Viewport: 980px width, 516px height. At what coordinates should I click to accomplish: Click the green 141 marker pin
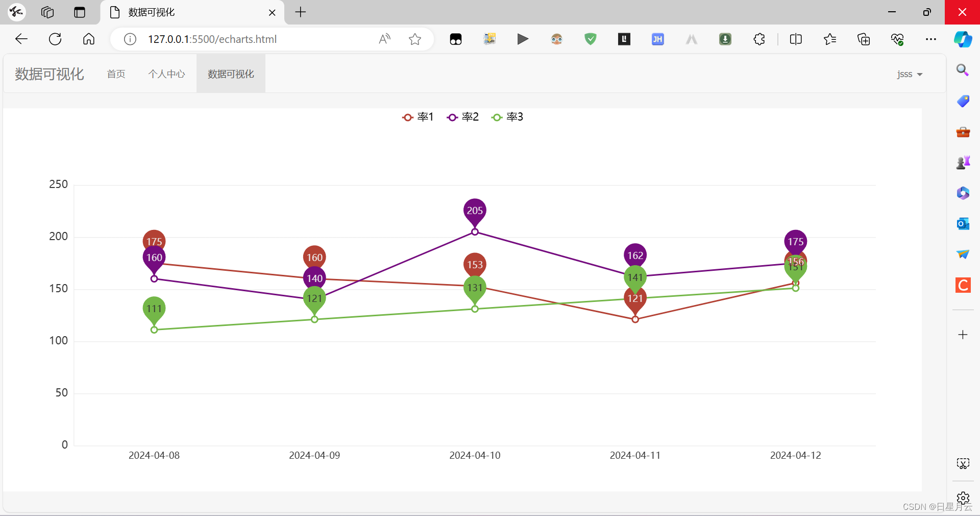(635, 277)
